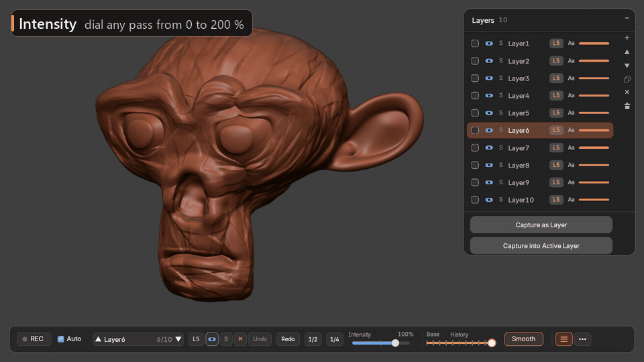Select Layer7 row by name
Viewport: 644px width, 362px height.
(519, 147)
